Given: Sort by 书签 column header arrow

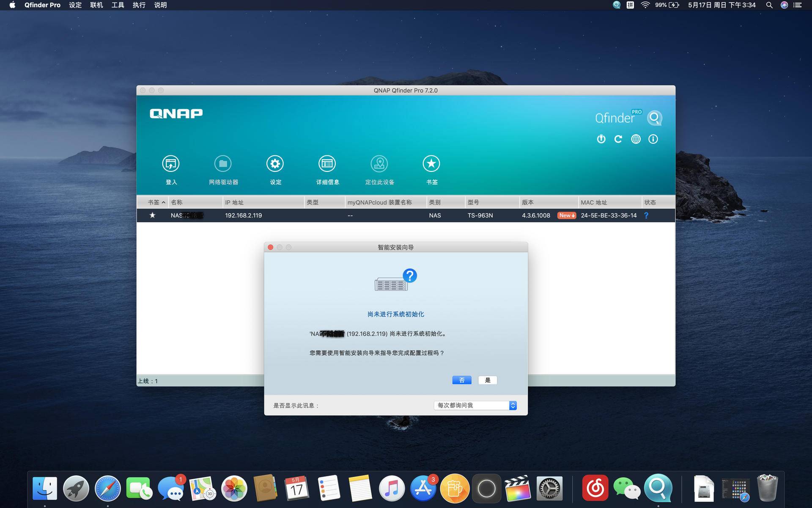Looking at the screenshot, I should pyautogui.click(x=163, y=202).
